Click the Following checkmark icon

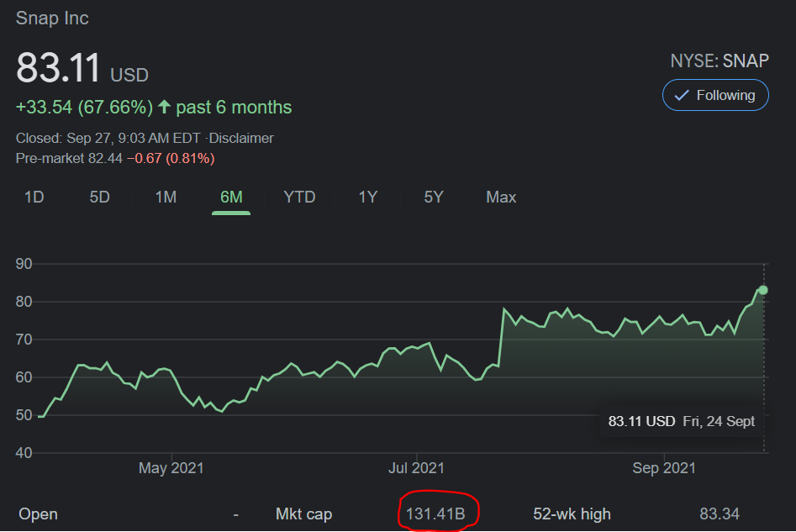pyautogui.click(x=682, y=95)
